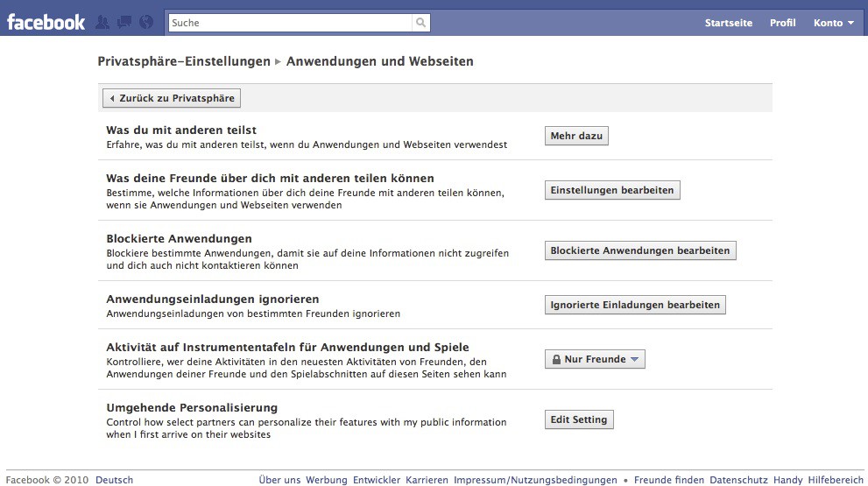Screen dimensions: 868x486
Task: Open Entwickler footer link
Action: click(377, 480)
